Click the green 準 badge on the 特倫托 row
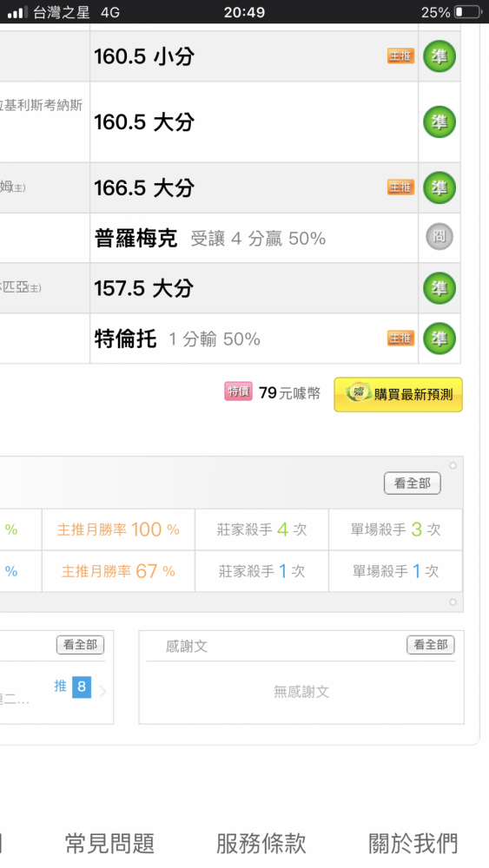 (439, 339)
